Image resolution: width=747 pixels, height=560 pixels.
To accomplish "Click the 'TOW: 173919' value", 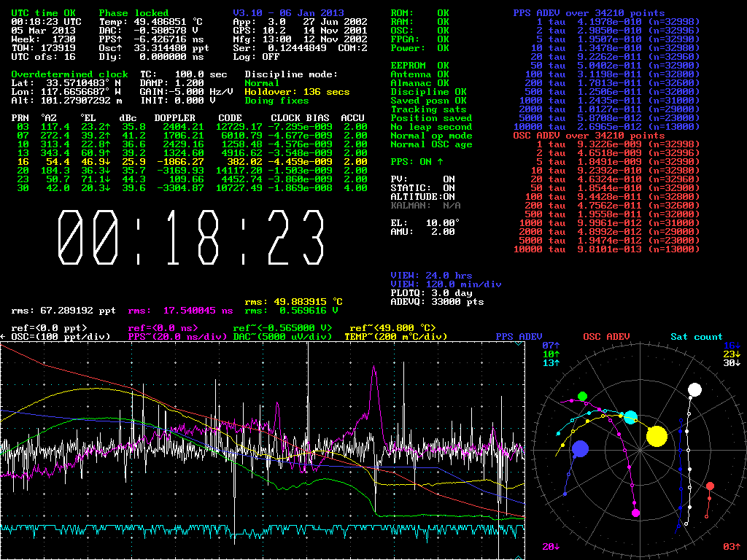I will pyautogui.click(x=43, y=48).
